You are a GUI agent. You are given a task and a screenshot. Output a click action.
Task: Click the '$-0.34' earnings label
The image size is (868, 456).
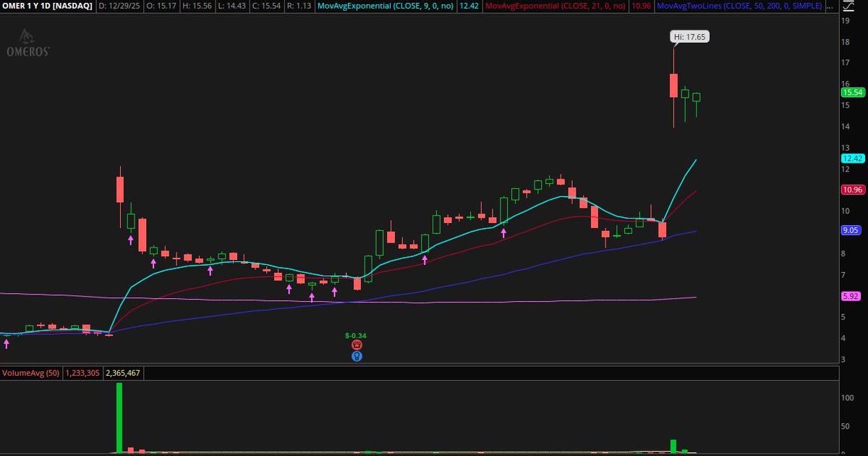(355, 335)
